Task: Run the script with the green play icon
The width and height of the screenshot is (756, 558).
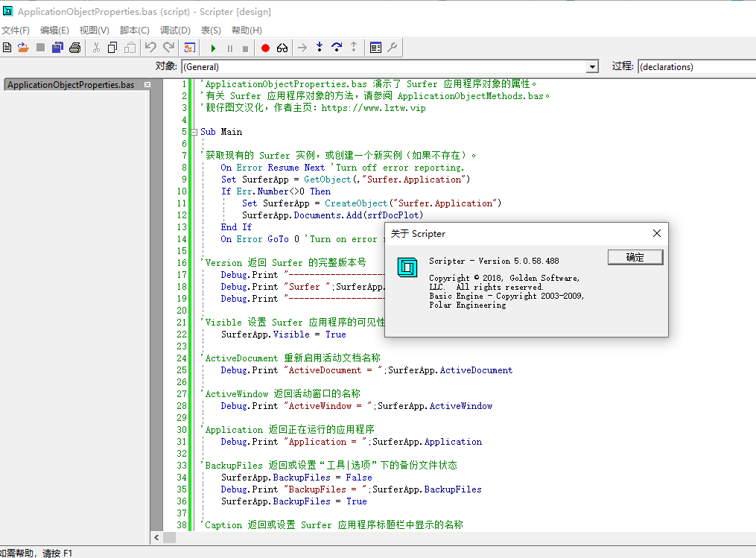Action: (x=213, y=48)
